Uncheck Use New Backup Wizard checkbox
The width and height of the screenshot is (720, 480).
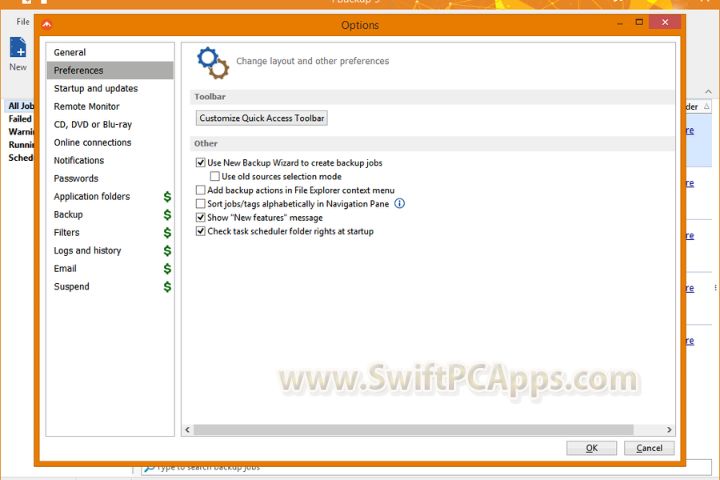tap(201, 163)
